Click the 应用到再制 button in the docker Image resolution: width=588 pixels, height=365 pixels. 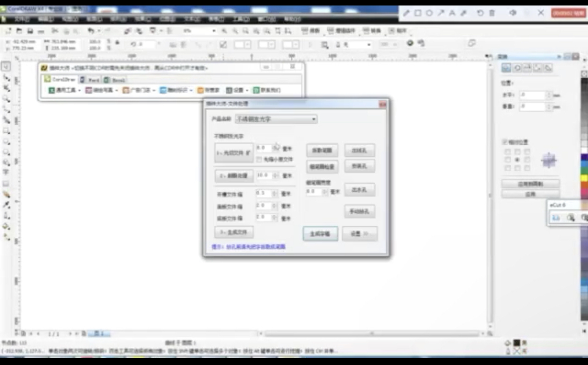point(530,184)
